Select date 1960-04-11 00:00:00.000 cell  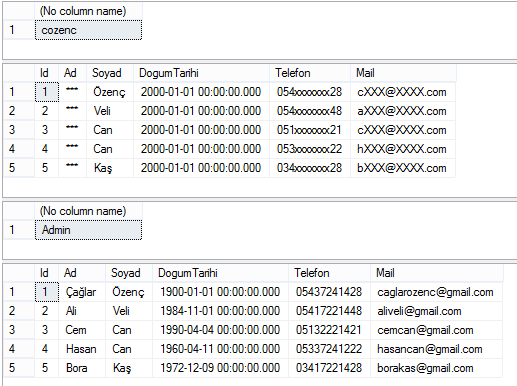pos(220,349)
